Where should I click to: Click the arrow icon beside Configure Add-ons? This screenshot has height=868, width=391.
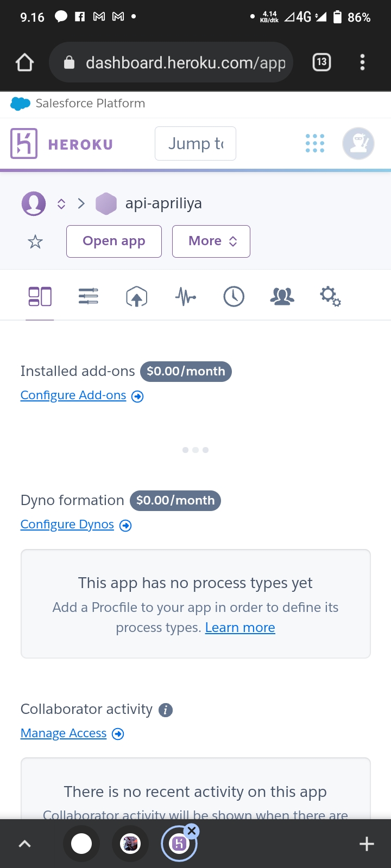tap(138, 397)
